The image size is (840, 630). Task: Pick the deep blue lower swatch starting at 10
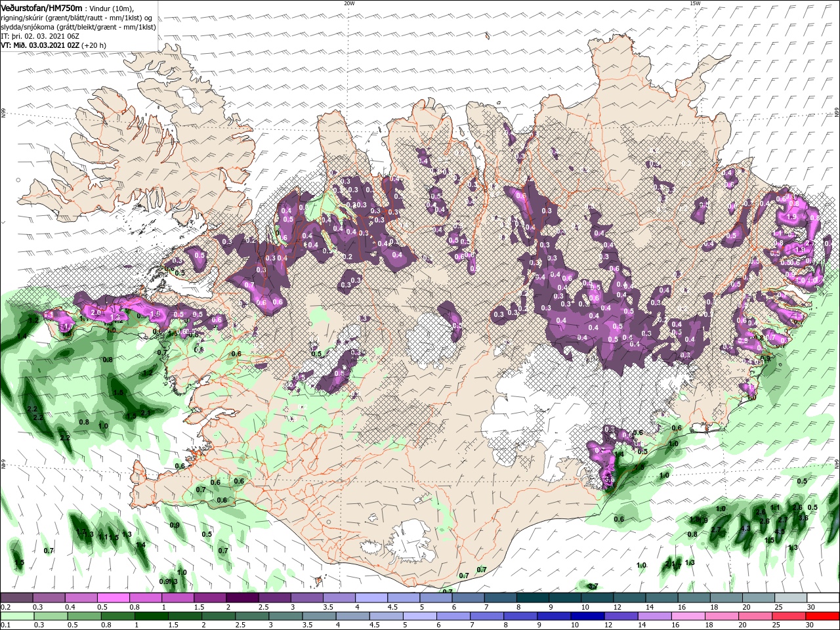pos(587,616)
